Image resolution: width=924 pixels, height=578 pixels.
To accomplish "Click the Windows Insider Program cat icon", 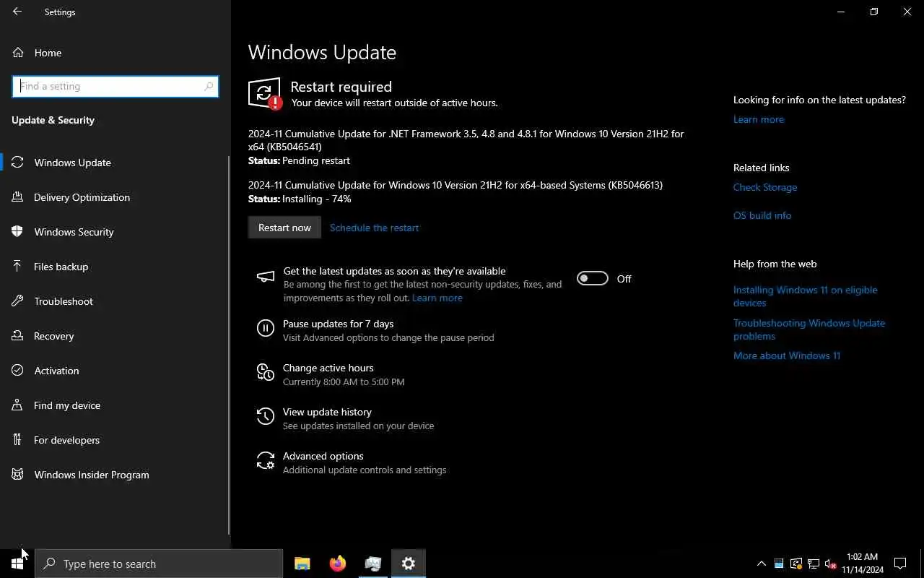I will (x=17, y=475).
